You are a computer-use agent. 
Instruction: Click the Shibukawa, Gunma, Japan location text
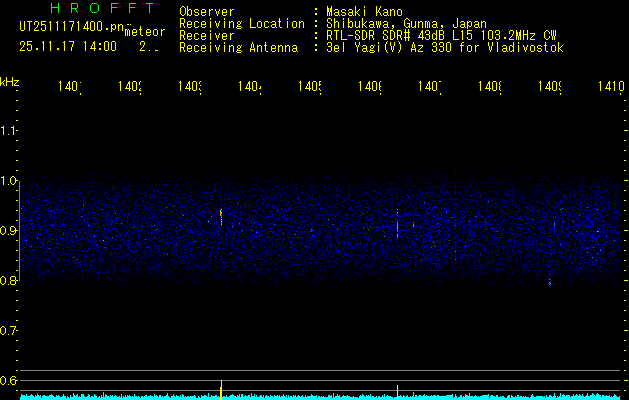tap(404, 24)
